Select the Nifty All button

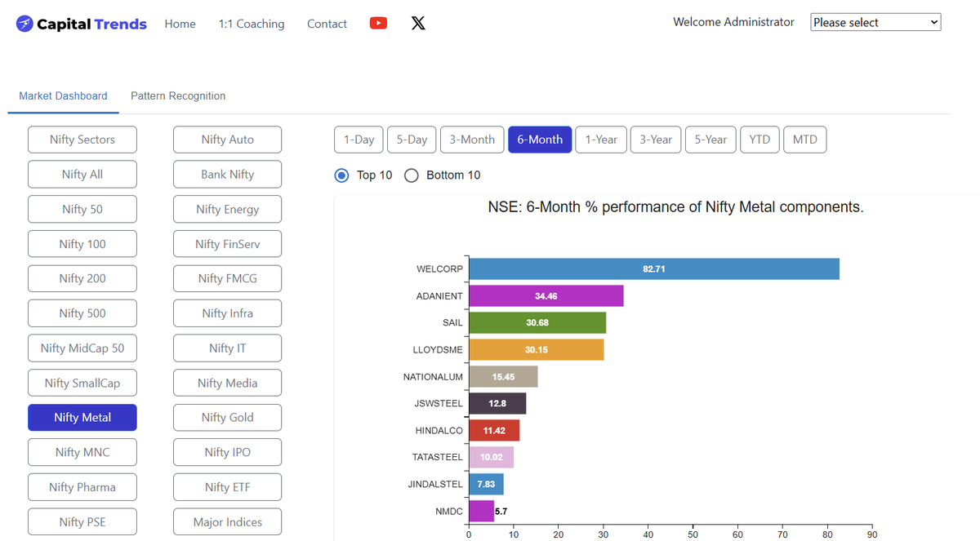(82, 175)
